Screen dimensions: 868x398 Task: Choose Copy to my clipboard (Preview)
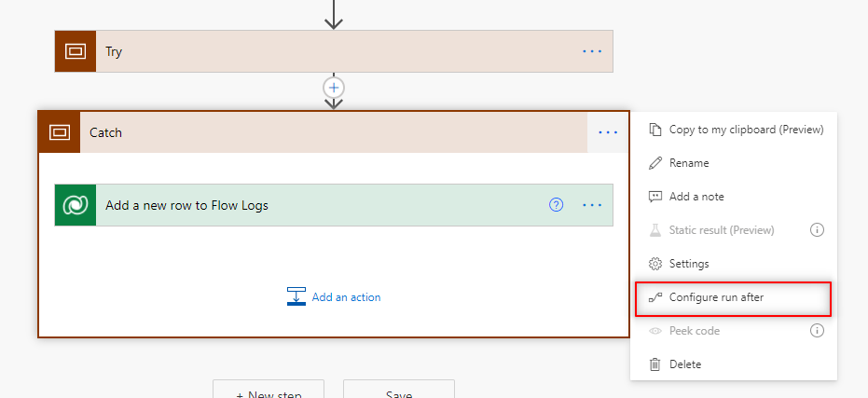pos(735,130)
